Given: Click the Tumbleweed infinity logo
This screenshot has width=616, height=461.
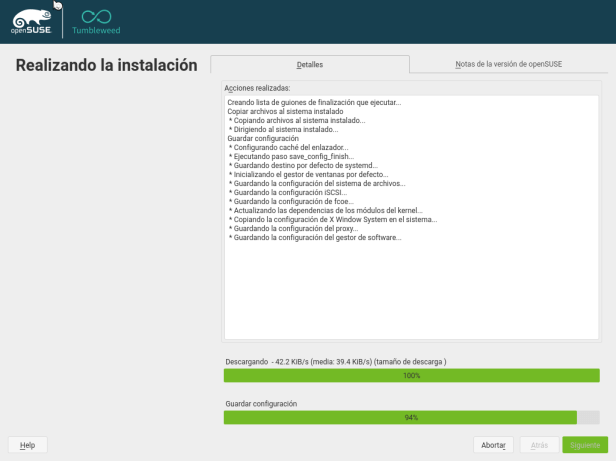Looking at the screenshot, I should 96,22.
